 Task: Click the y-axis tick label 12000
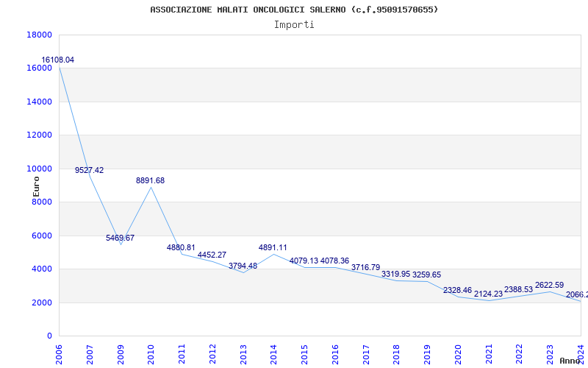40,135
